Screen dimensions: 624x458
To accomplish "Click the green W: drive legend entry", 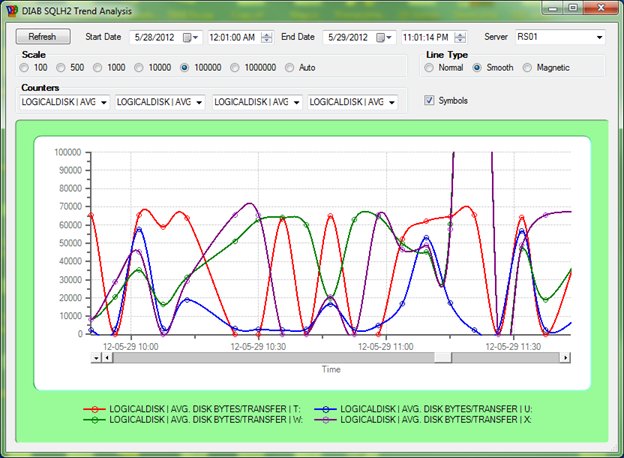I will pyautogui.click(x=193, y=419).
